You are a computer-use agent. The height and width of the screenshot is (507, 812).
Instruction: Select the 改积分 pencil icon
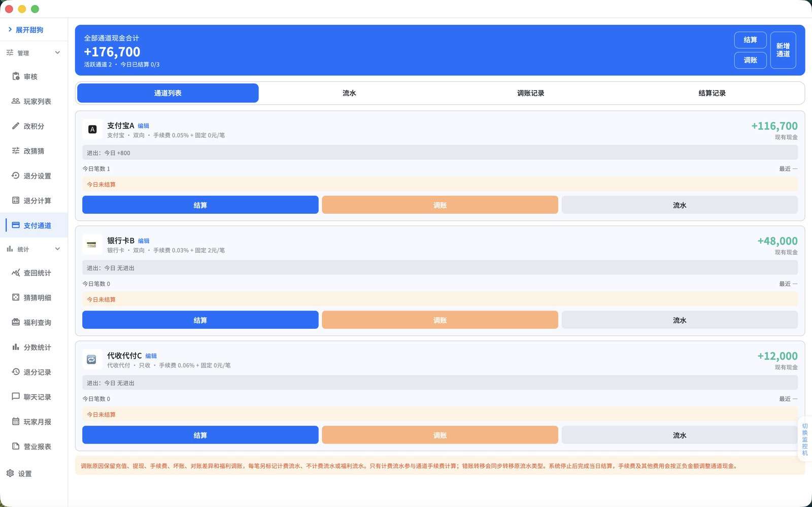point(16,126)
